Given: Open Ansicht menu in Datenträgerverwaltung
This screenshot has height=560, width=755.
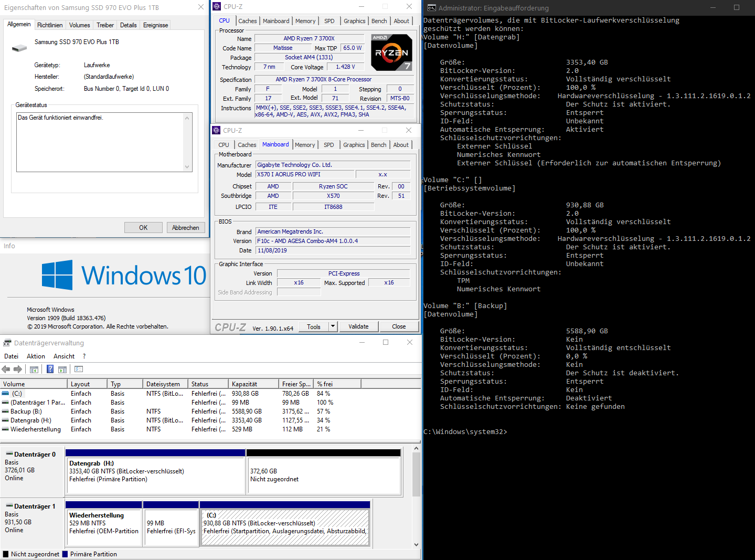Looking at the screenshot, I should tap(64, 356).
